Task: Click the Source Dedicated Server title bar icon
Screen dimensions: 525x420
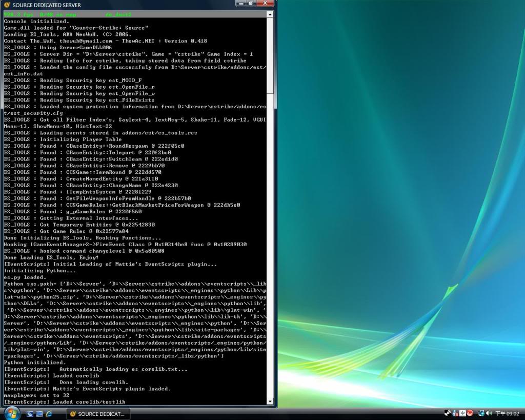Action: point(7,5)
